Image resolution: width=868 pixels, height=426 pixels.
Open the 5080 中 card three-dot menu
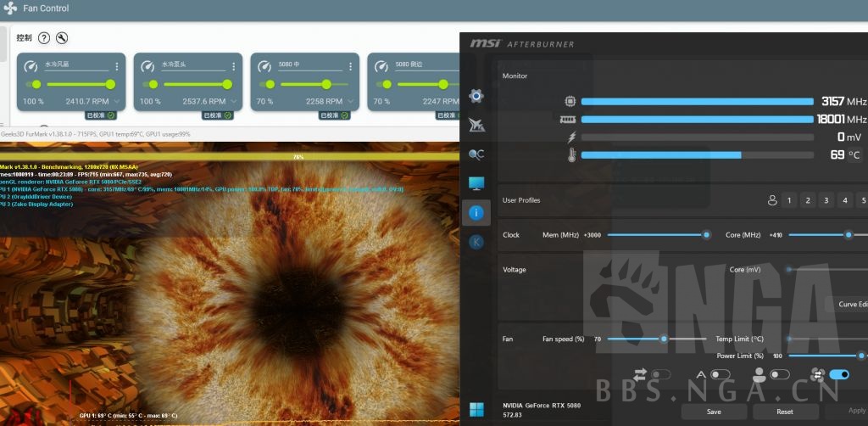point(351,65)
